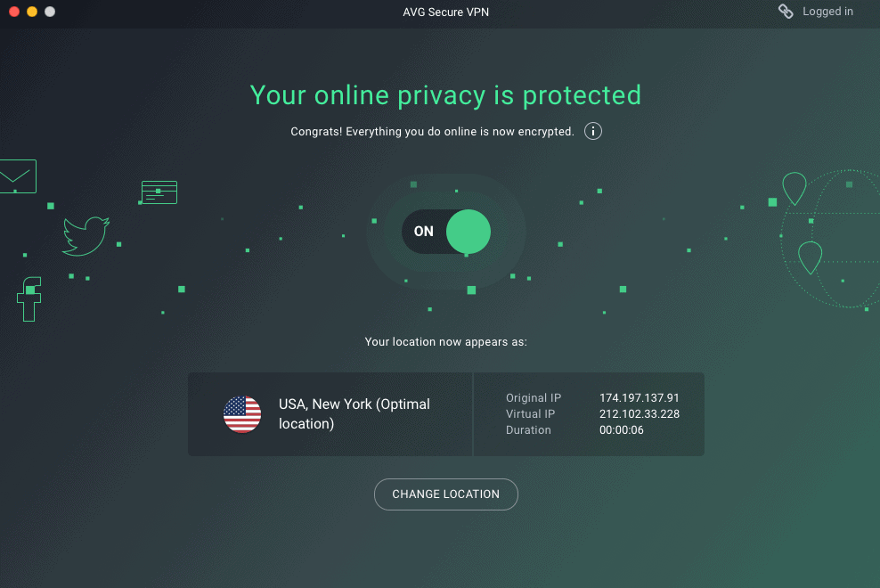Click the American flag icon
Image resolution: width=880 pixels, height=588 pixels.
241,413
